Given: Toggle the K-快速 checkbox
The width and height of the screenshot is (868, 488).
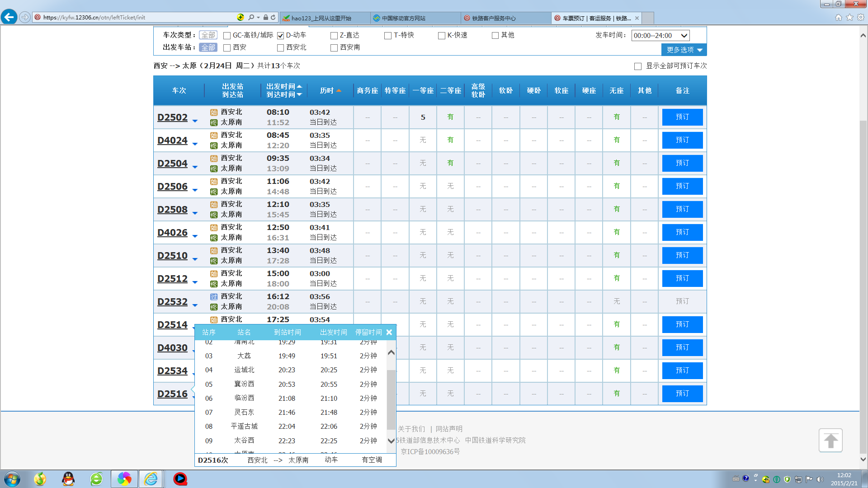Looking at the screenshot, I should [442, 35].
